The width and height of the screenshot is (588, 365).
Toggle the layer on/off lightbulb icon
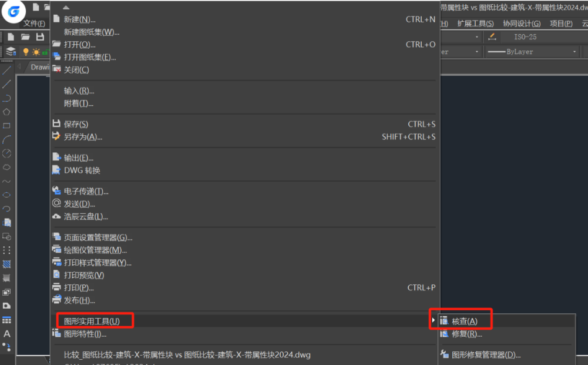point(26,52)
